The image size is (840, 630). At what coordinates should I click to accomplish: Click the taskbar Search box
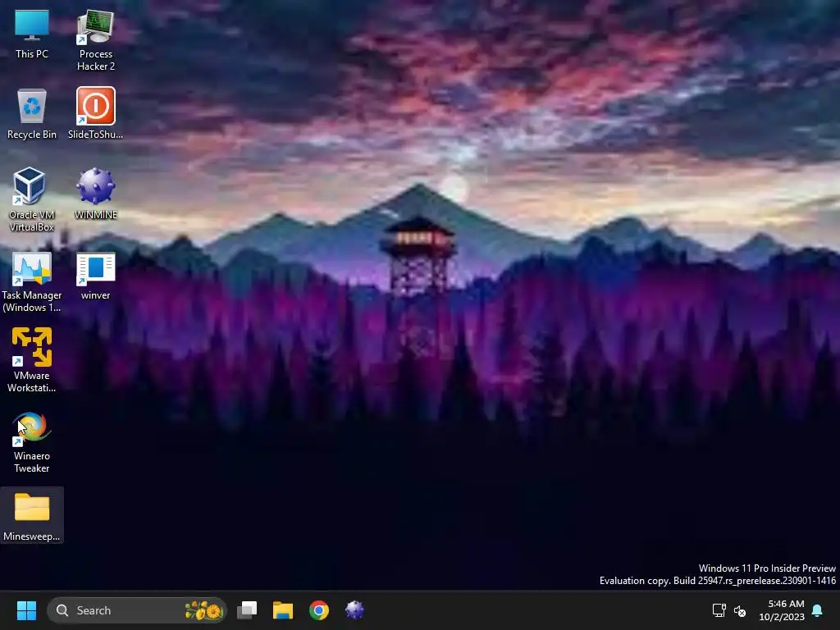137,610
